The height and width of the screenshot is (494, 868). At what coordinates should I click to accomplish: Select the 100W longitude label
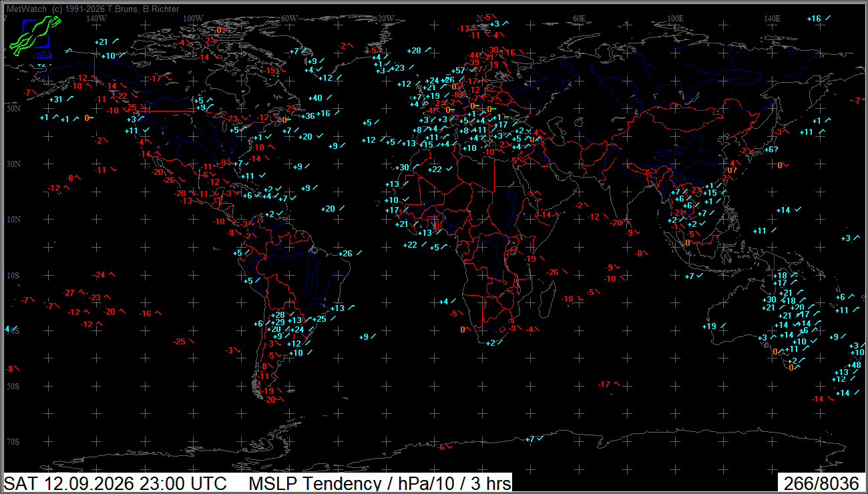coord(193,18)
